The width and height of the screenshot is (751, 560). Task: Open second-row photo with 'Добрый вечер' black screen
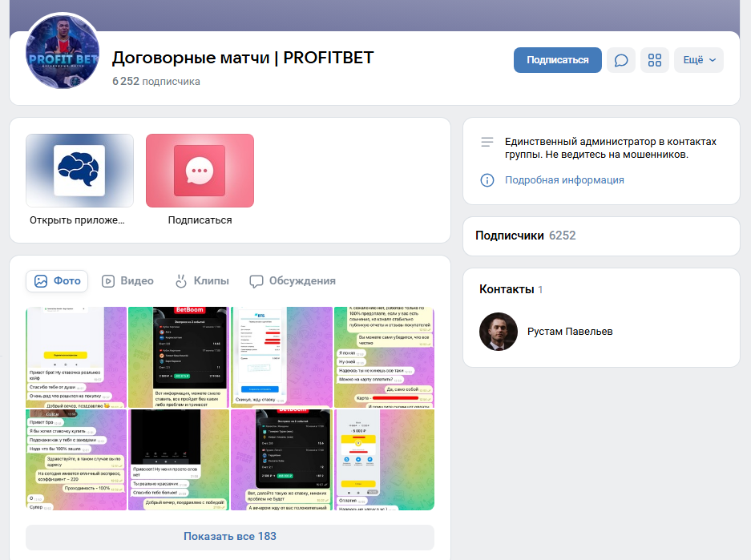179,460
